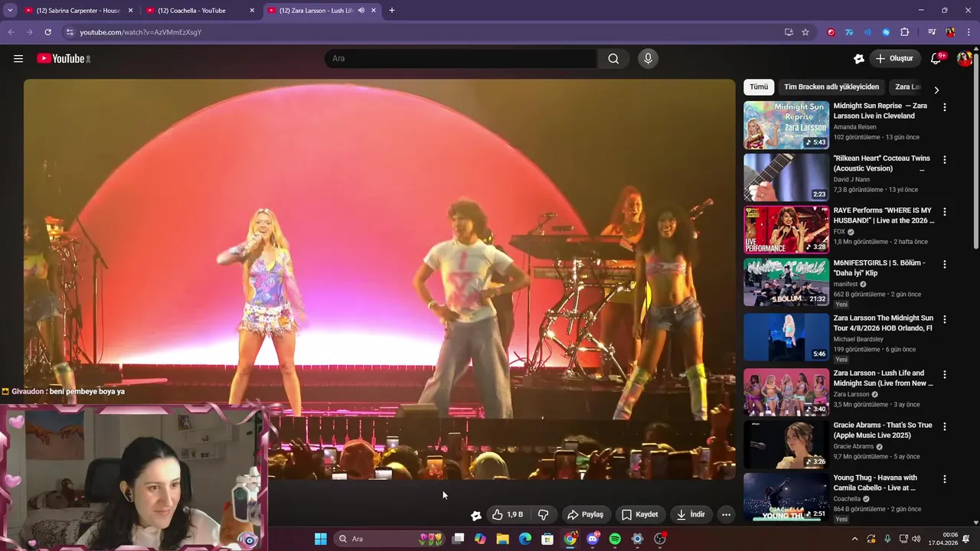The height and width of the screenshot is (551, 980).
Task: Click the Oluştur create button
Action: tap(895, 59)
